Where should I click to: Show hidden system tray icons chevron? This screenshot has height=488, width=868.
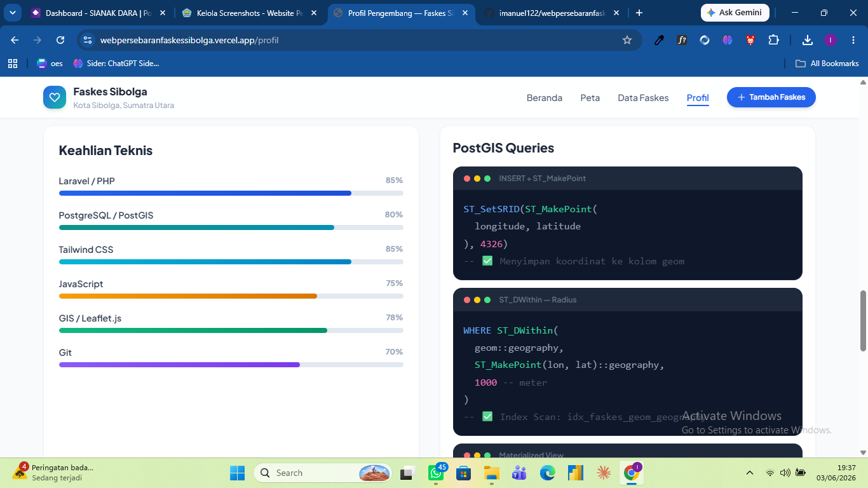click(750, 473)
